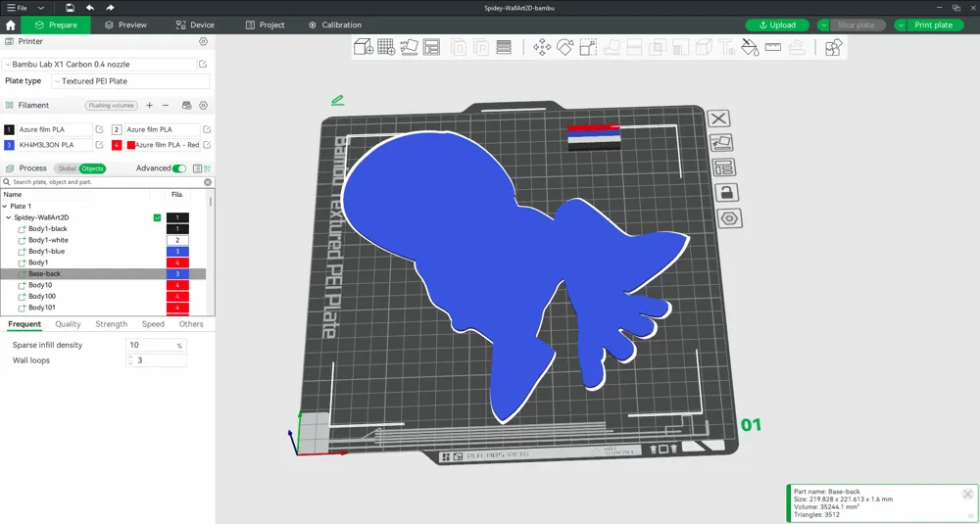
Task: Open the variable layer height tool
Action: click(x=504, y=47)
